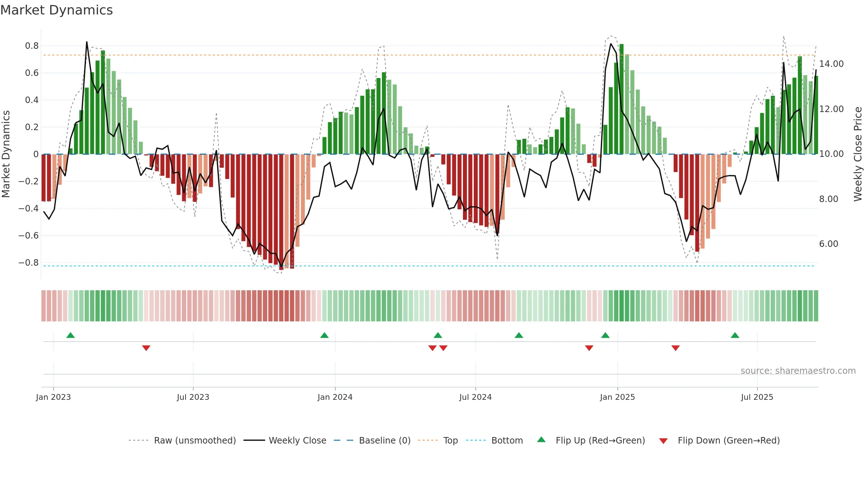
Task: Click the −0.2 tick on the left axis
Action: point(29,181)
